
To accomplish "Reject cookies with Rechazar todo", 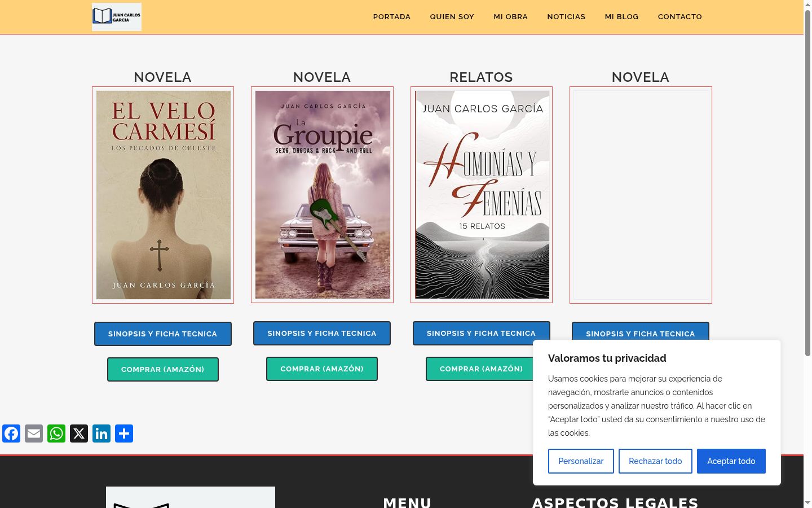I will point(655,461).
